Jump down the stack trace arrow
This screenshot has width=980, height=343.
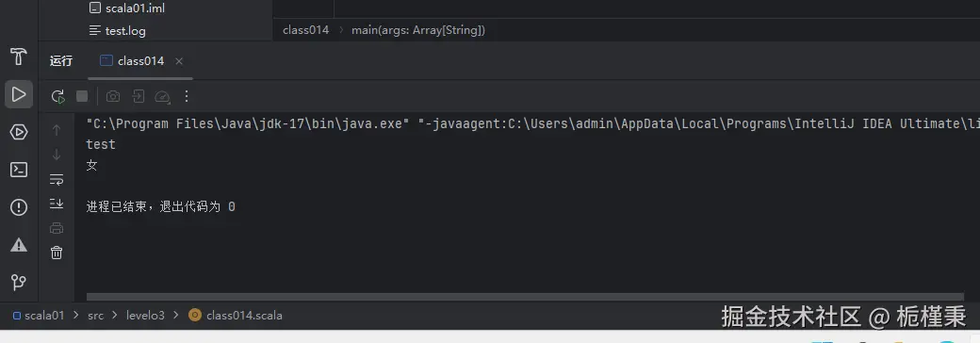57,155
